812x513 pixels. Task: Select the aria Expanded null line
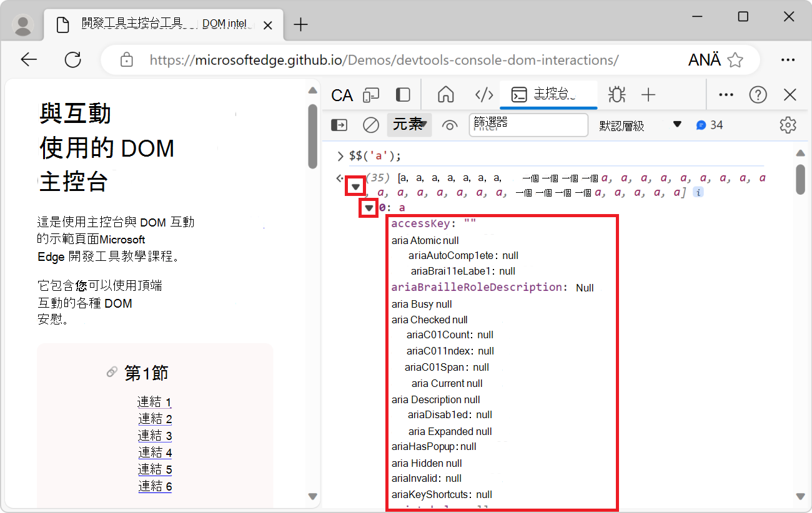tap(450, 431)
